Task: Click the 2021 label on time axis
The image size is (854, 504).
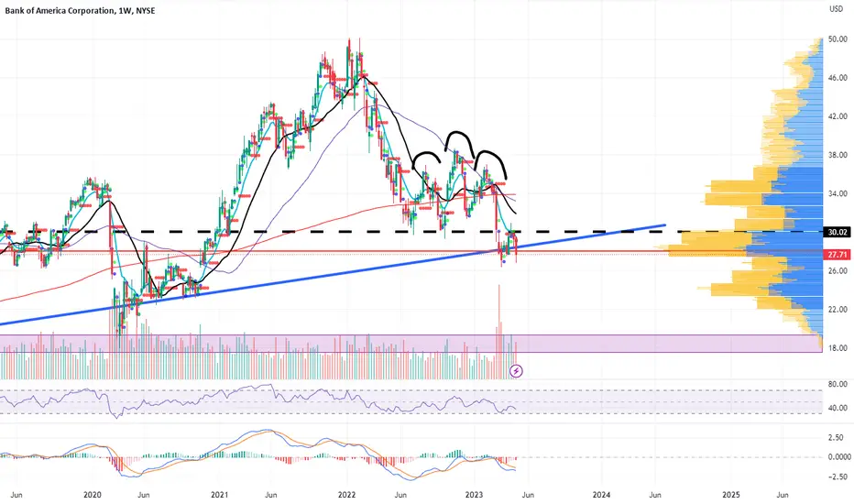Action: point(220,495)
